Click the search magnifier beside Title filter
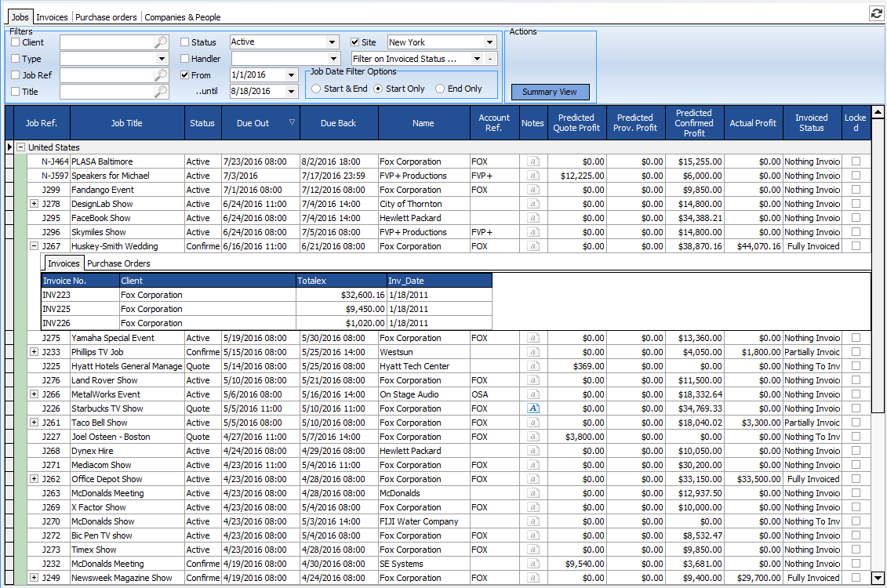887x588 pixels. pos(160,91)
